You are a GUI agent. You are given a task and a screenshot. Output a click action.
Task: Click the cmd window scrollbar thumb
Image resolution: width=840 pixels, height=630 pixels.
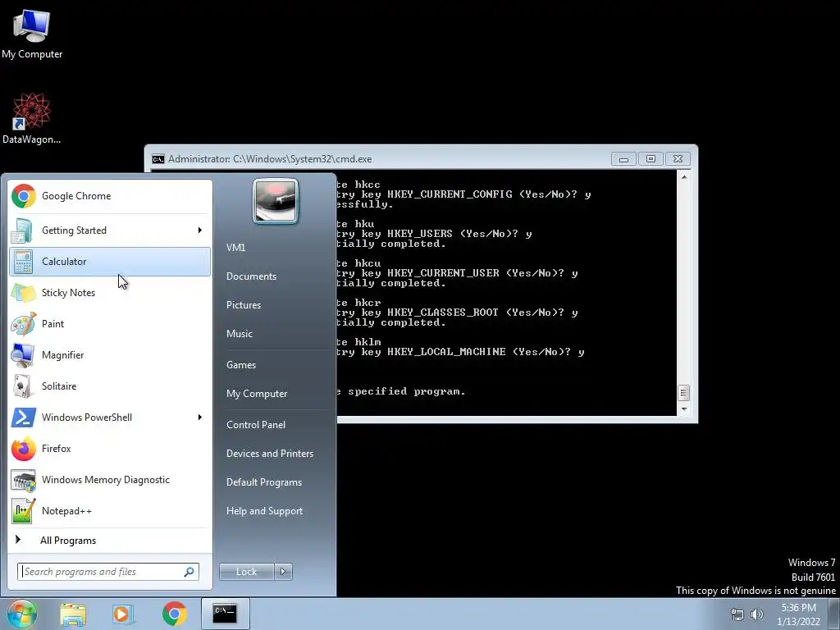683,393
